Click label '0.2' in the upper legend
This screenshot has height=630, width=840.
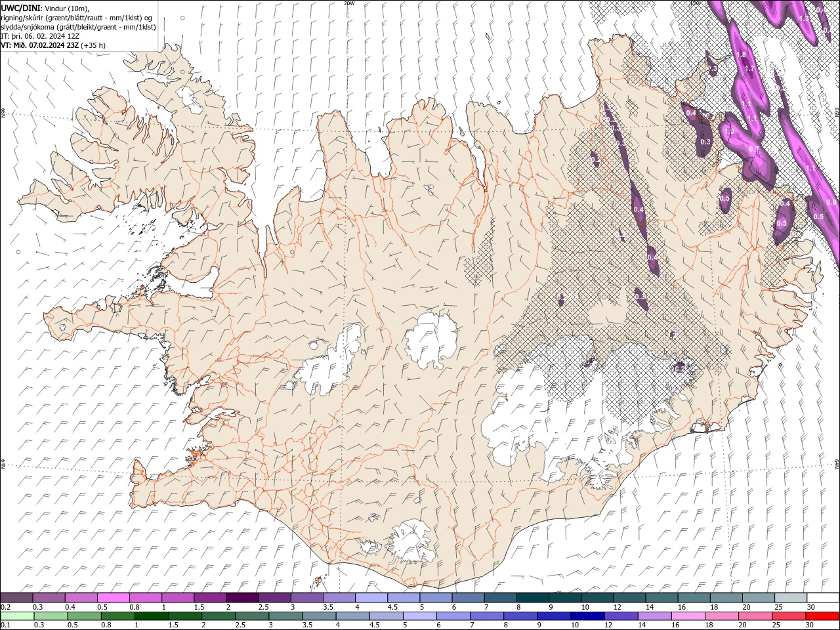(5, 607)
